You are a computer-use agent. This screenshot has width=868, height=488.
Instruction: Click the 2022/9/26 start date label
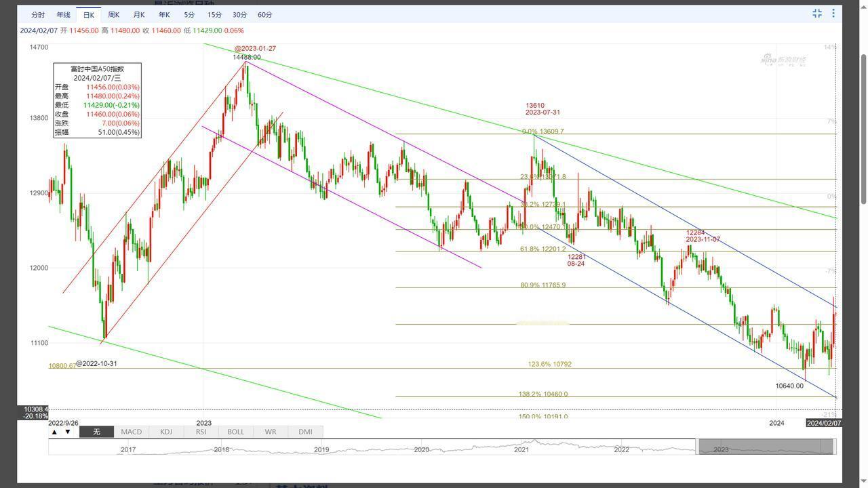pyautogui.click(x=63, y=423)
